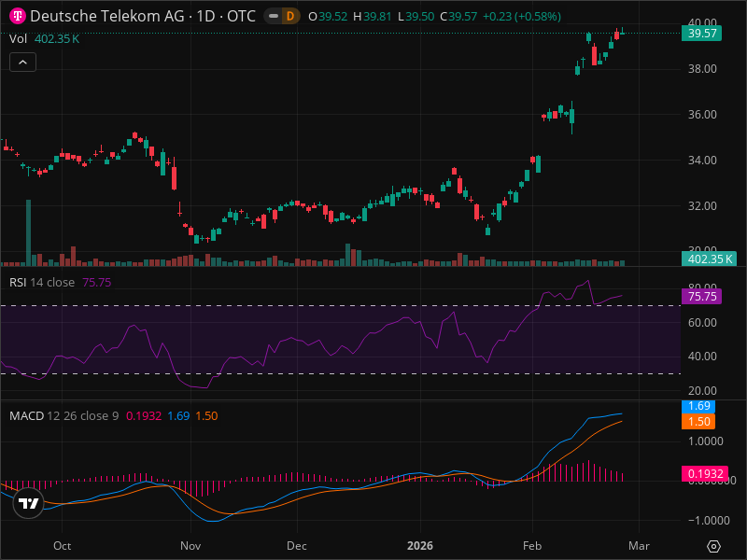
Task: Click the 36.00 price scale value
Action: coord(702,114)
